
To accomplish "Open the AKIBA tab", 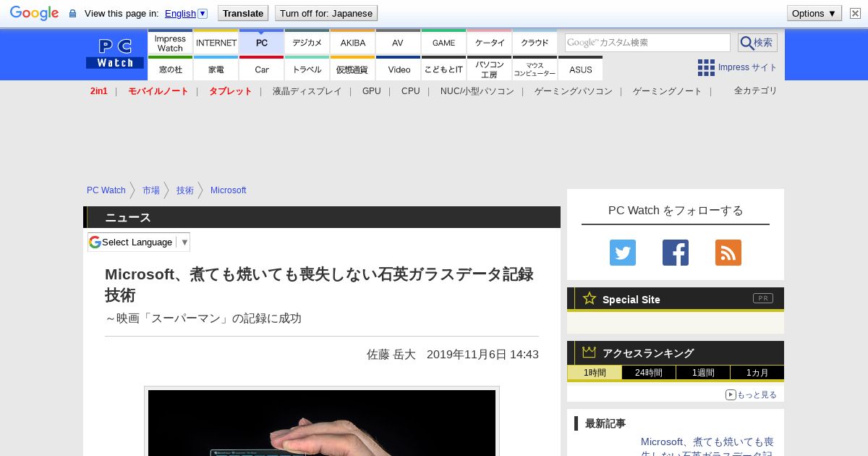I will (x=353, y=43).
